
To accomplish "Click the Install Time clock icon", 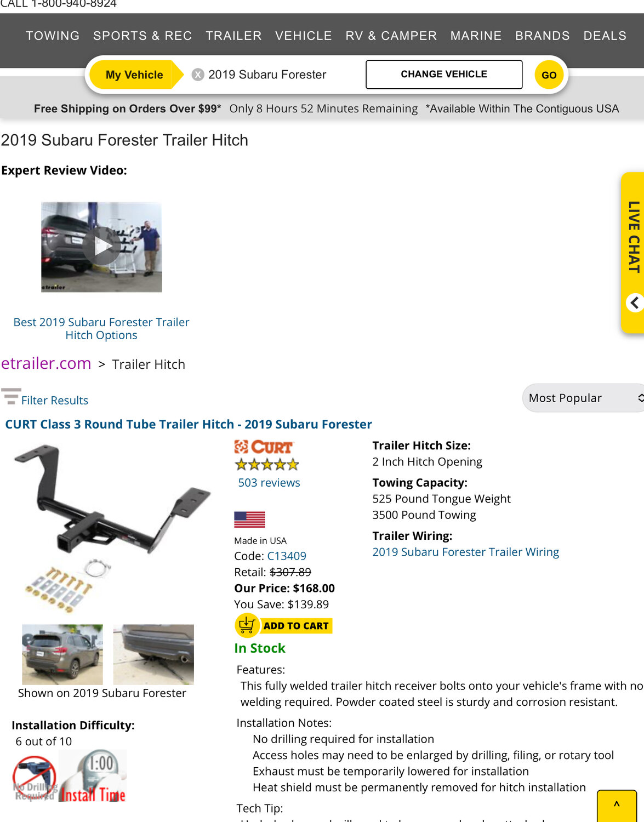I will (x=93, y=777).
